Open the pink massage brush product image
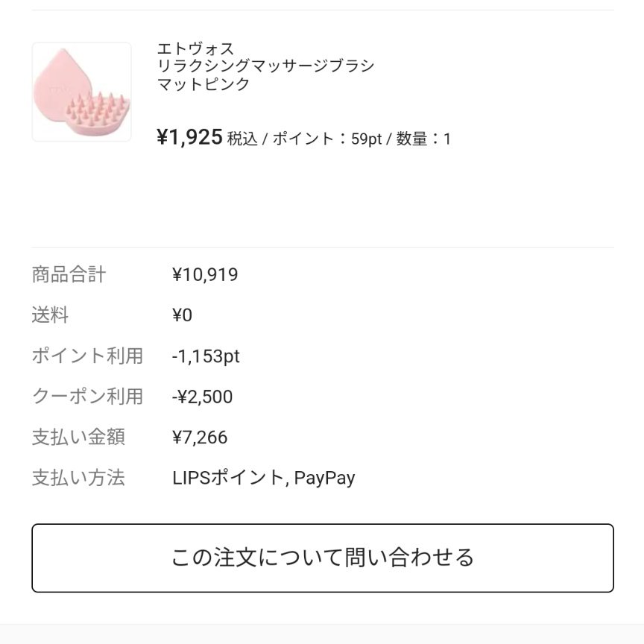 (81, 92)
